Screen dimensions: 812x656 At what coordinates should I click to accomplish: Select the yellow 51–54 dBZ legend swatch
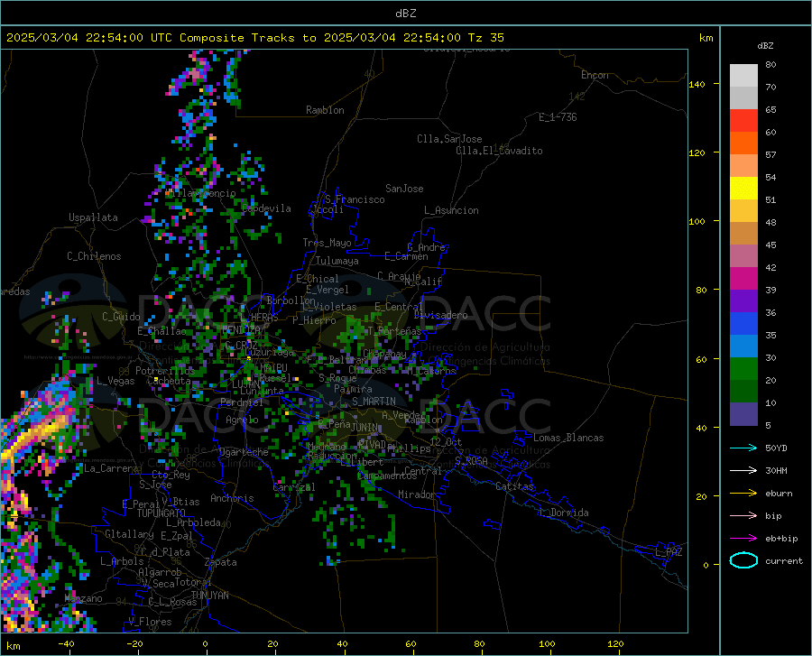pos(743,189)
